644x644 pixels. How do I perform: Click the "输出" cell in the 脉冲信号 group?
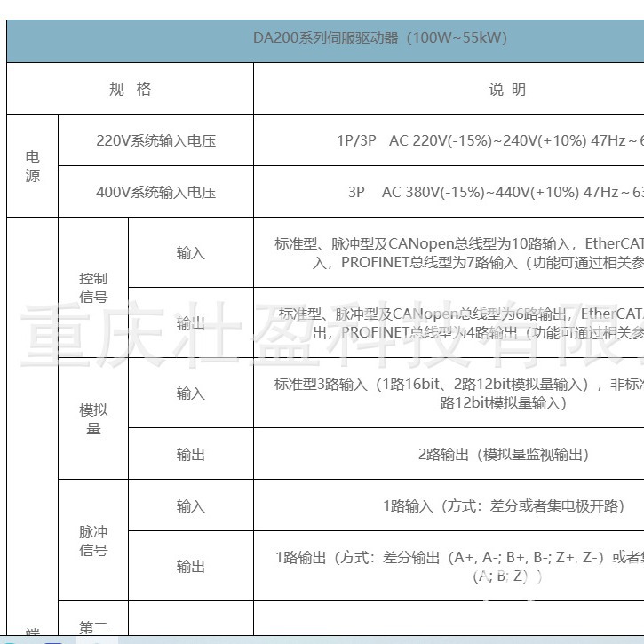(191, 567)
